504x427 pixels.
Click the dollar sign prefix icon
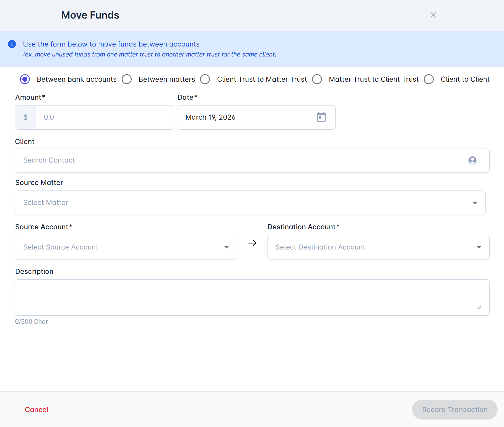(x=25, y=117)
